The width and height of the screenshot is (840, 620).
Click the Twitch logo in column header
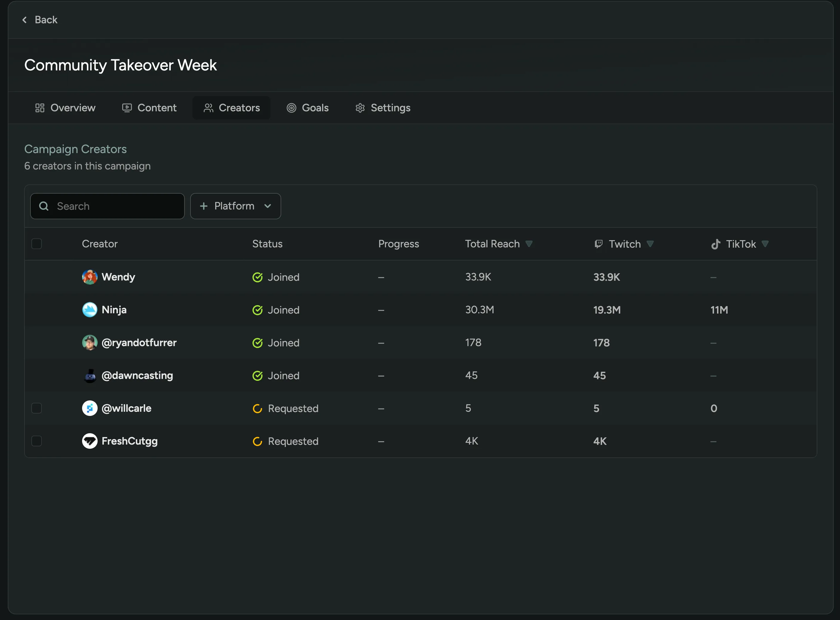(x=599, y=244)
